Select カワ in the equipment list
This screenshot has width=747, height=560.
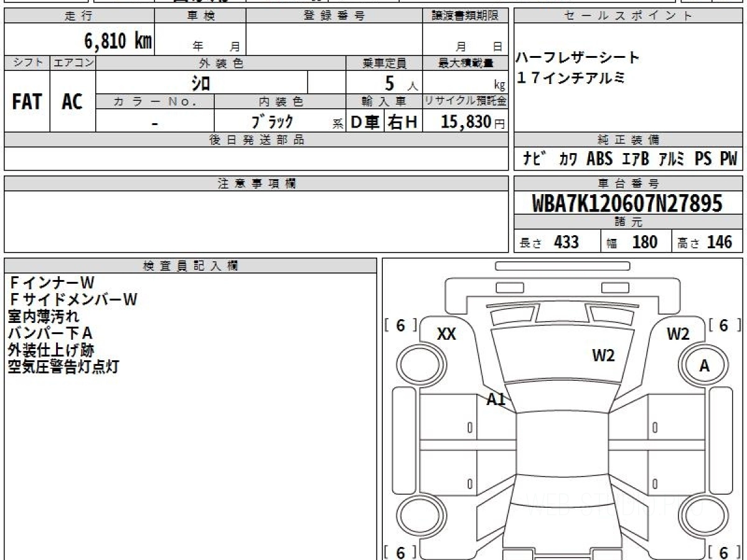pos(567,159)
